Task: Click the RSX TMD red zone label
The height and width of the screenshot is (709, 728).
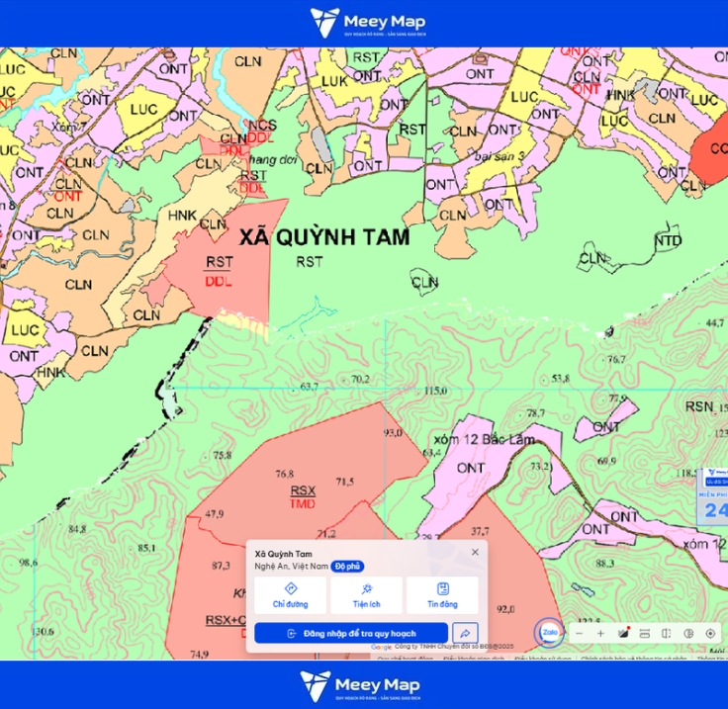Action: coord(303,497)
